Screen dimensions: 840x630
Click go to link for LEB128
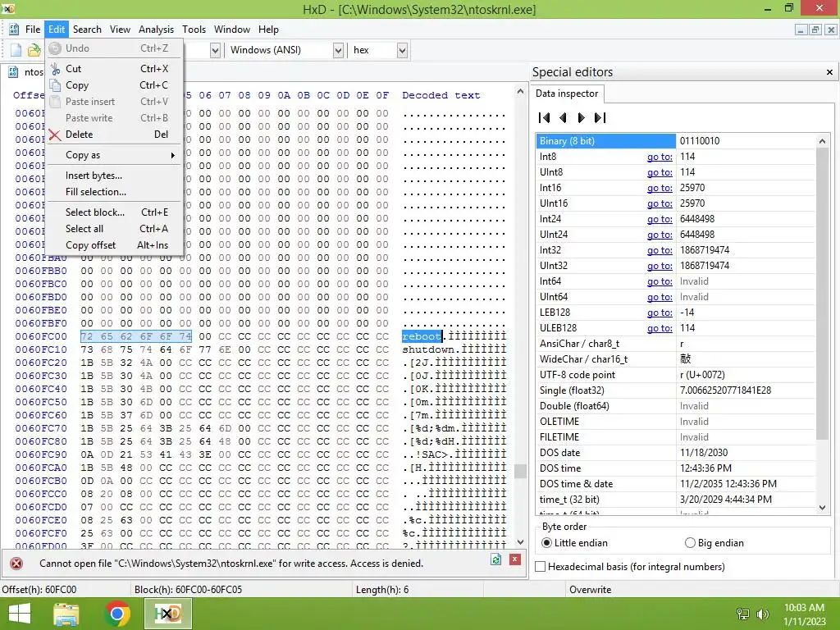tap(660, 313)
